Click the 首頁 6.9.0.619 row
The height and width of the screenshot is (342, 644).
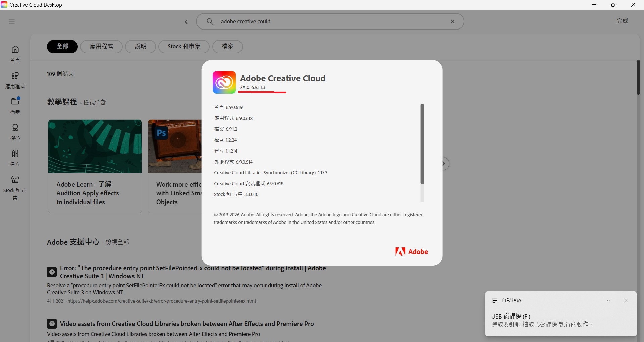[228, 107]
